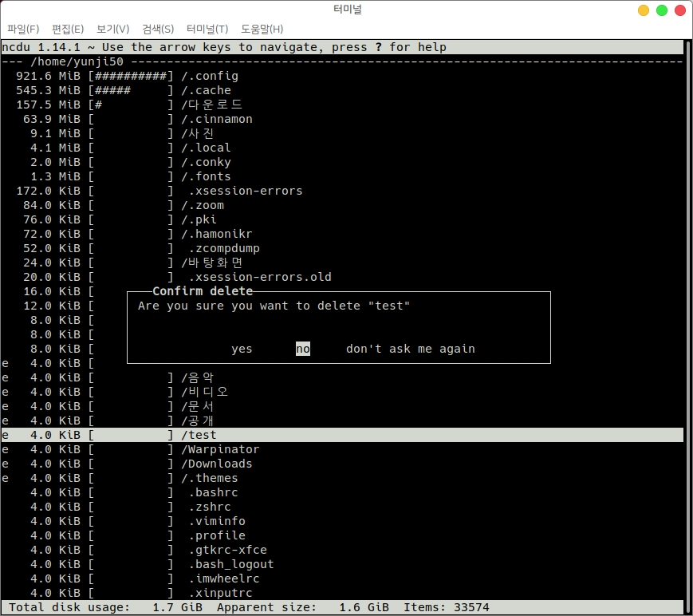Select the /.config directory row
Image resolution: width=693 pixels, height=616 pixels.
tap(210, 76)
